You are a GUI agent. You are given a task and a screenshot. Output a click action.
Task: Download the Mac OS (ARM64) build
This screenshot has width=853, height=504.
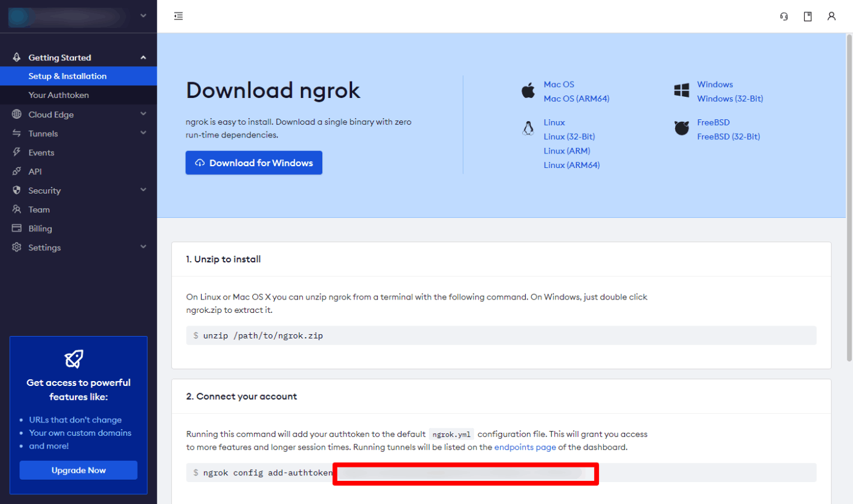[x=576, y=99]
